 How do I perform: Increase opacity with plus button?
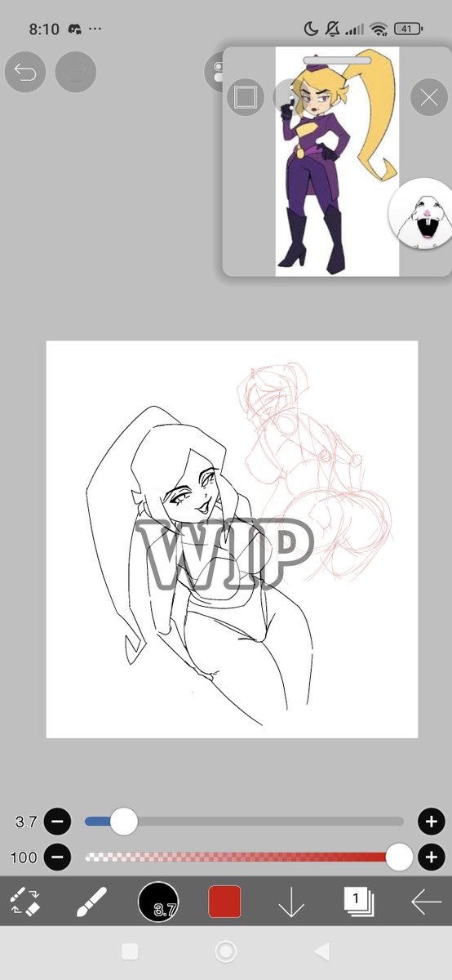430,857
